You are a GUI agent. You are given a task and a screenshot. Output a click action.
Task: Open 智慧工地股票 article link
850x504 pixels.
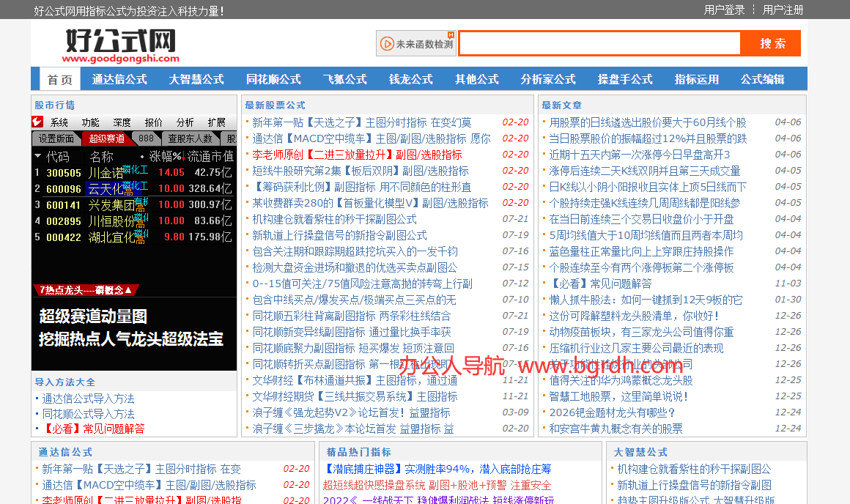coord(618,397)
